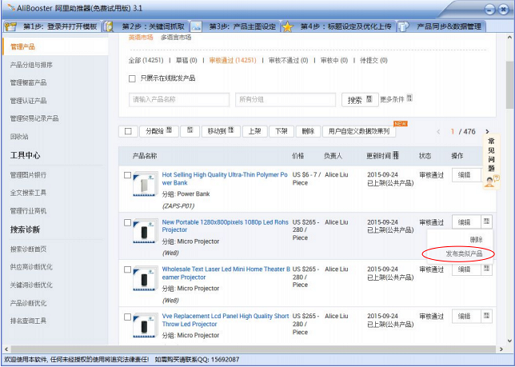The height and width of the screenshot is (367, 515).
Task: Open the Step 1 login tab icon
Action: 10,26
